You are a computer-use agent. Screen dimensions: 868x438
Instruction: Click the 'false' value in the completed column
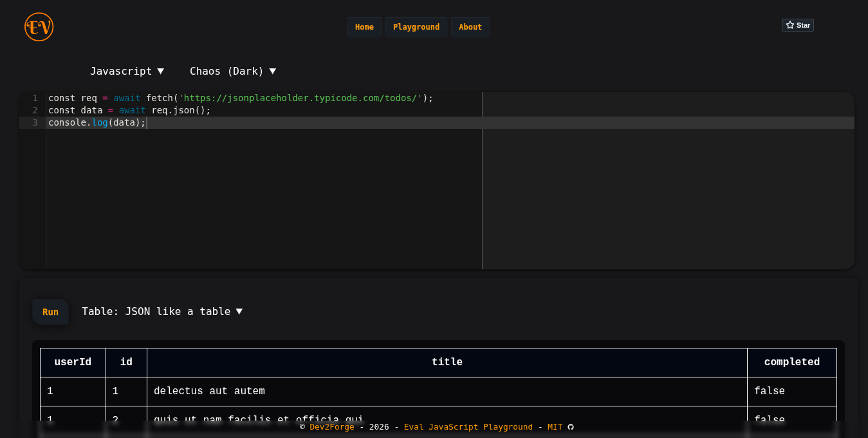coord(770,391)
